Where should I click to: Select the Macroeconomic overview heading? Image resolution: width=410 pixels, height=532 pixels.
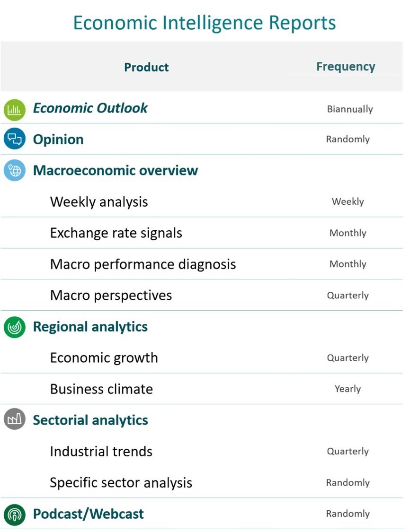[x=116, y=170]
